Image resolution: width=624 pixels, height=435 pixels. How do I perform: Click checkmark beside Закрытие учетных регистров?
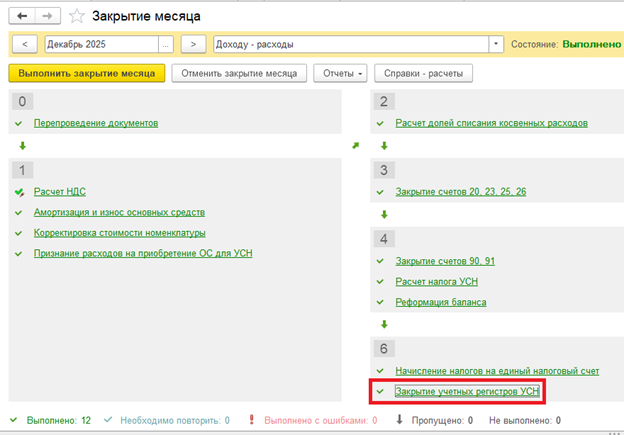pyautogui.click(x=380, y=392)
